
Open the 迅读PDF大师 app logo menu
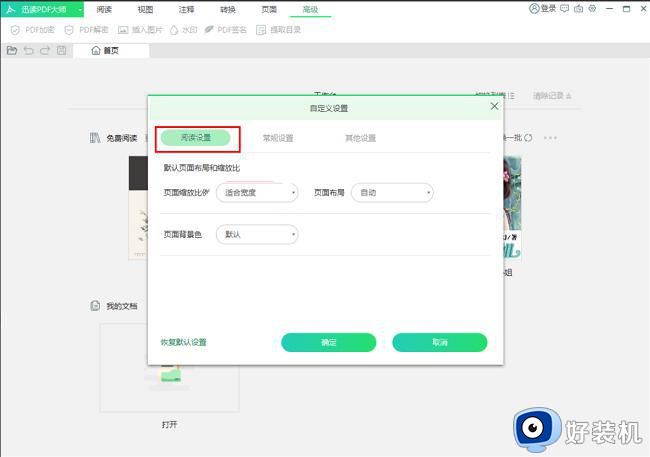pyautogui.click(x=42, y=9)
